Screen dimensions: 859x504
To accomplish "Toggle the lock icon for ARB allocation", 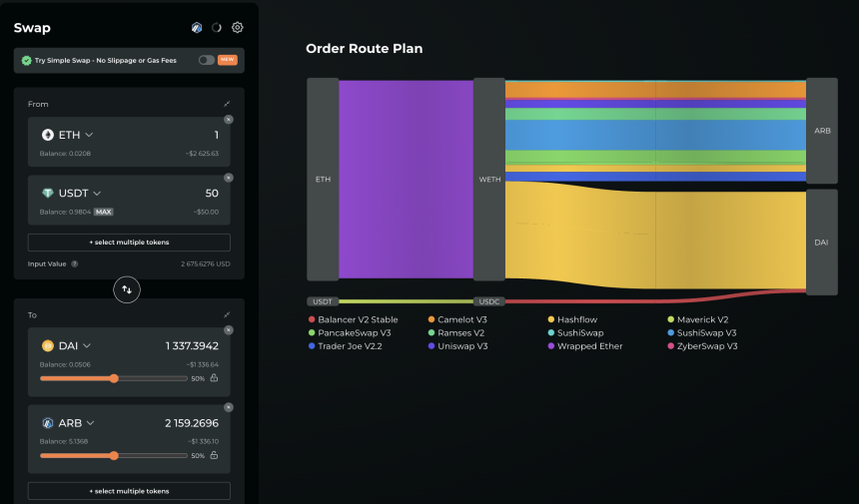I will 214,455.
